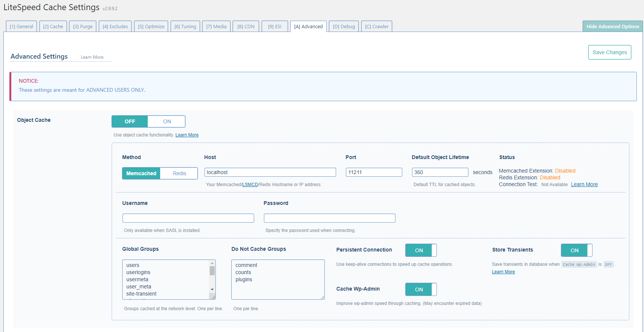The width and height of the screenshot is (644, 332).
Task: Click the Global Groups scrollbar thumb
Action: click(x=212, y=271)
